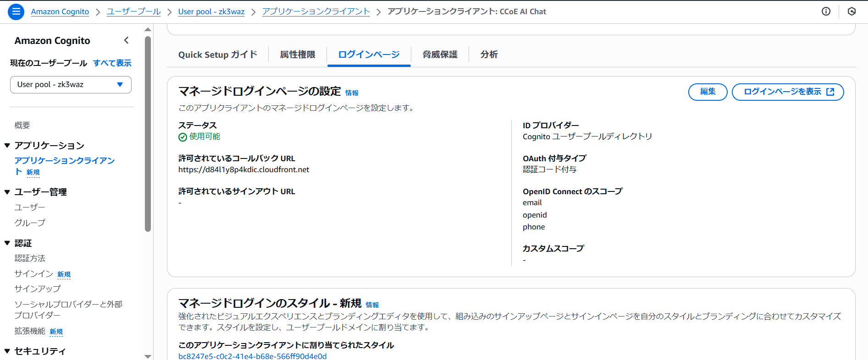
Task: Click the external link icon in ログインページを表示
Action: point(830,92)
